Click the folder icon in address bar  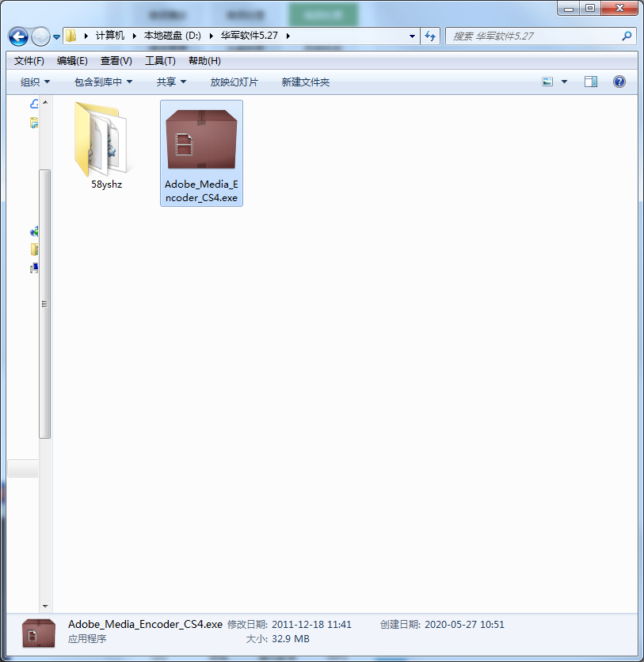coord(71,36)
